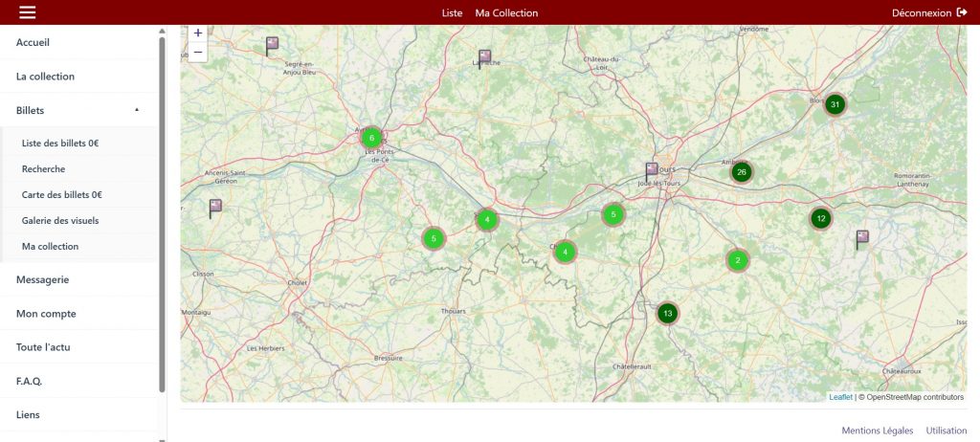Open the cluster marker labeled 26
The width and height of the screenshot is (980, 442).
741,172
